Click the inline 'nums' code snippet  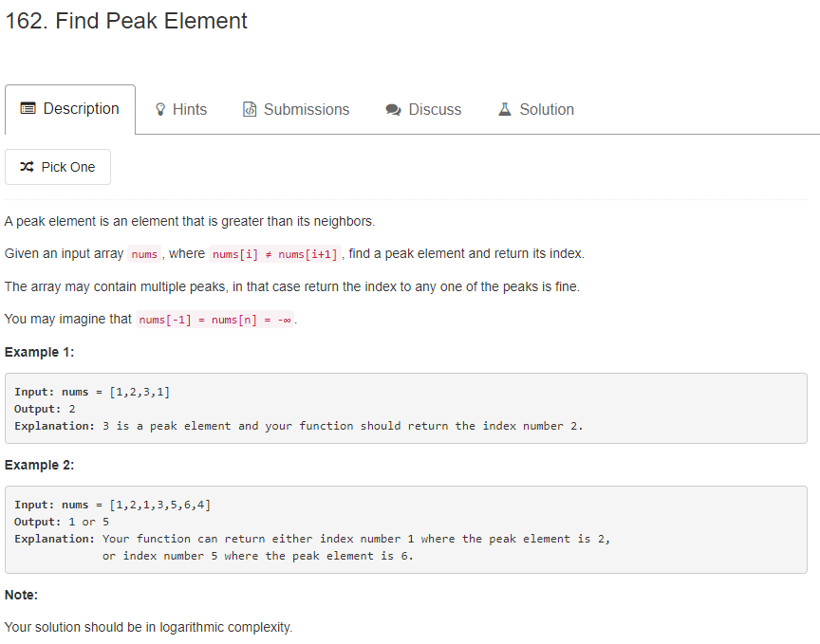coord(144,254)
